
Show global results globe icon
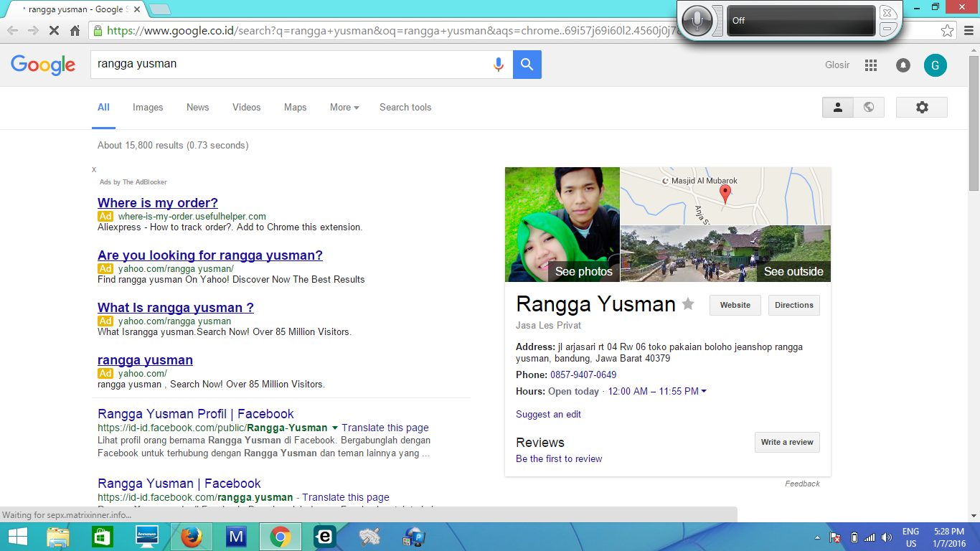click(x=869, y=108)
